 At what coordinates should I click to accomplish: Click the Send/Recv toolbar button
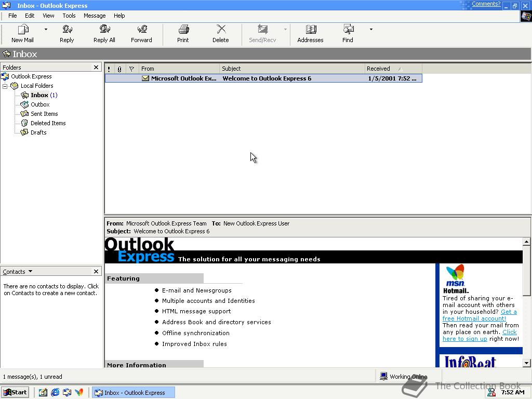pyautogui.click(x=262, y=34)
